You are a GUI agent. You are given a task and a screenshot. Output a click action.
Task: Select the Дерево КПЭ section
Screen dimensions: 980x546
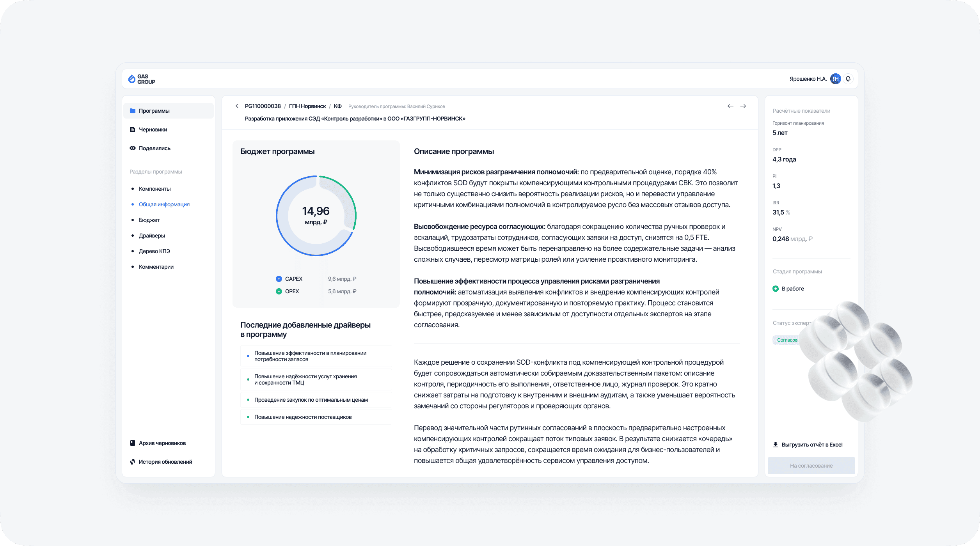154,251
